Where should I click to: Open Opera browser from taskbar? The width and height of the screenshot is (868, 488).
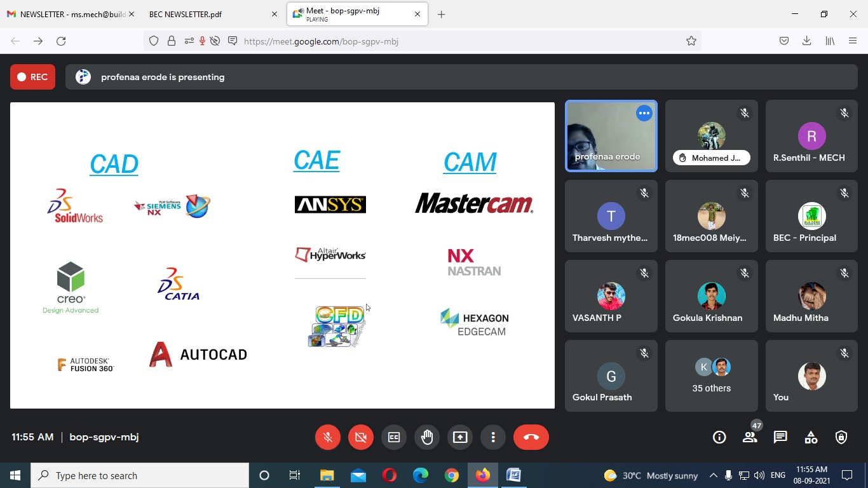pos(390,475)
